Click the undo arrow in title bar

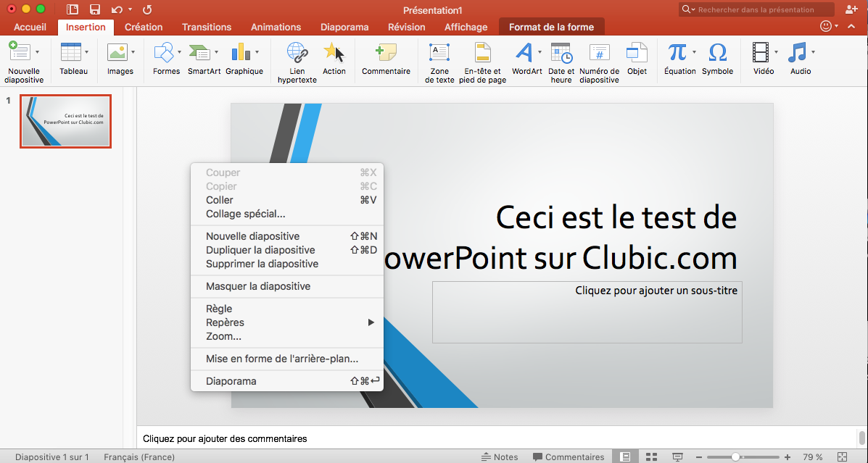point(117,9)
